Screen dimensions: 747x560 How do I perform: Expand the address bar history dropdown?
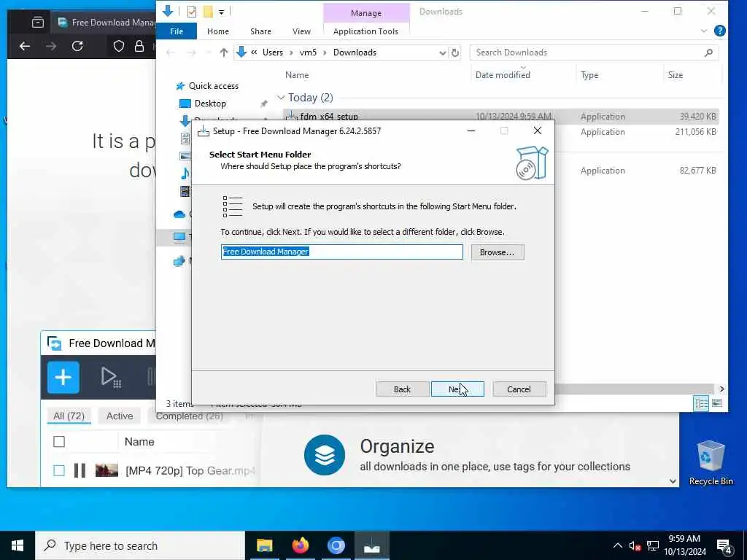click(x=443, y=52)
